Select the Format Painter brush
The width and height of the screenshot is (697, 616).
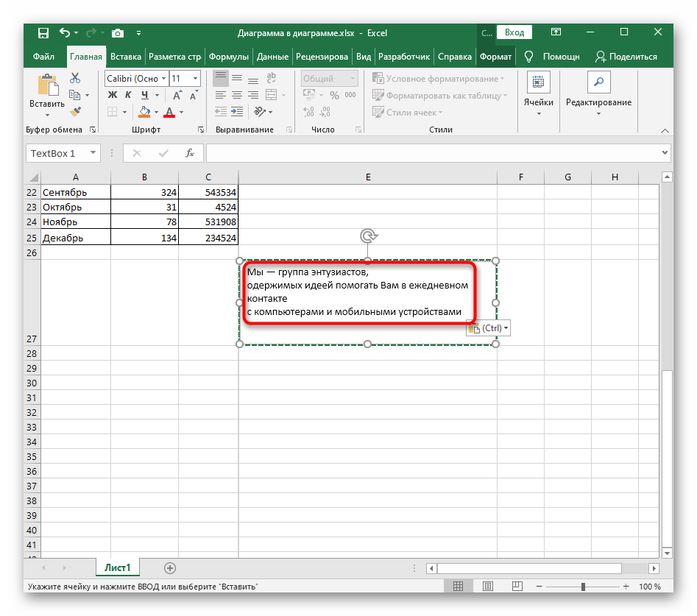pos(75,111)
